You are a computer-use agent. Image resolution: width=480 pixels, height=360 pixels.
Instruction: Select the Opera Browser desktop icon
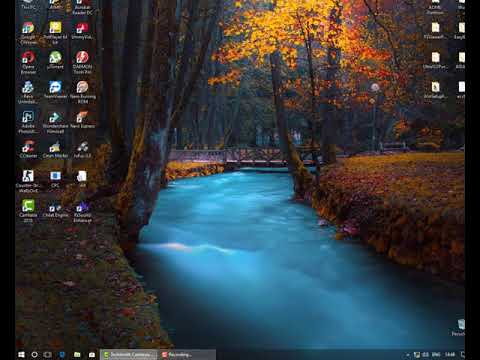(28, 62)
